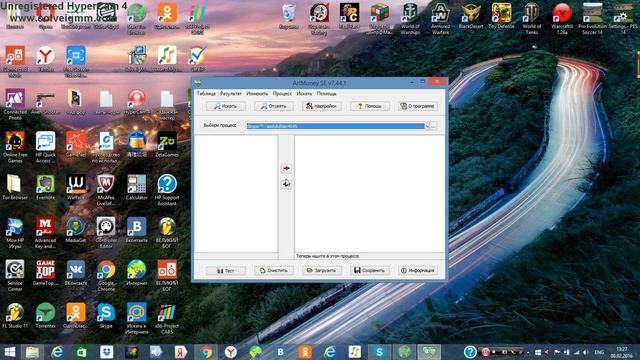The height and width of the screenshot is (360, 640).
Task: Open Service Center desktop shortcut
Action: [15, 275]
